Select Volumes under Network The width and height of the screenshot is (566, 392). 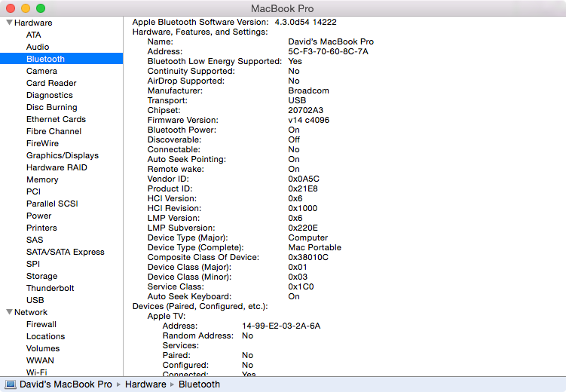43,348
